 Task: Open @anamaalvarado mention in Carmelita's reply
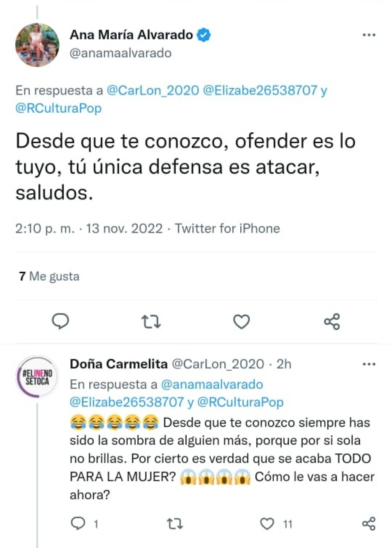(x=212, y=384)
